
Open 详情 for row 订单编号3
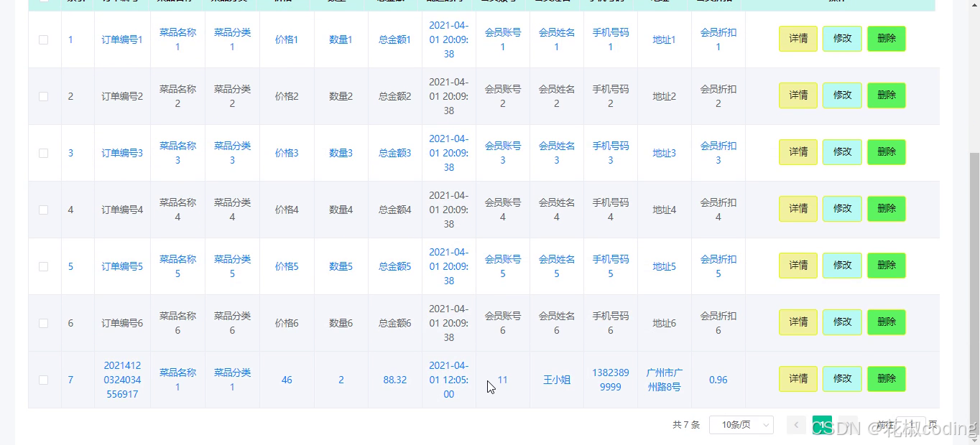point(798,152)
